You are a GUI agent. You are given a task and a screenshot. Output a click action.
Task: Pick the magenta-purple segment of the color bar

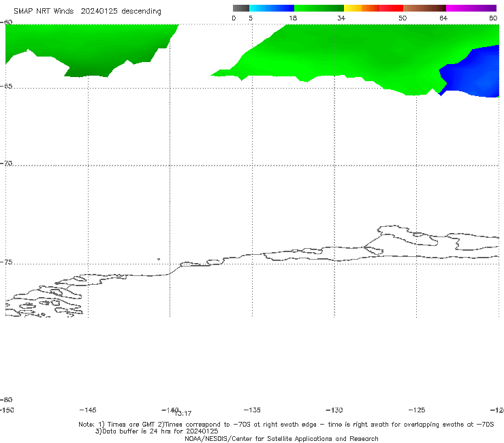pyautogui.click(x=471, y=8)
